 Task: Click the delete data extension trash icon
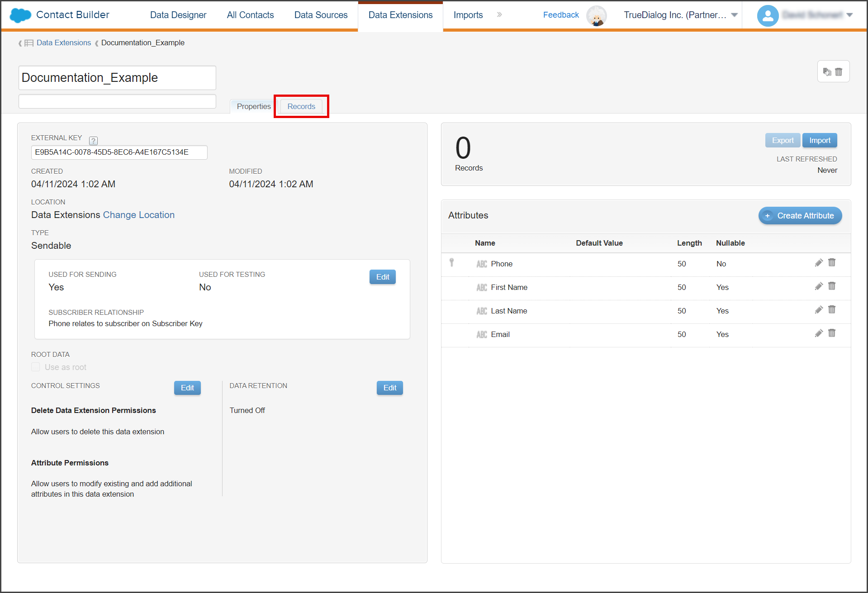pos(839,72)
